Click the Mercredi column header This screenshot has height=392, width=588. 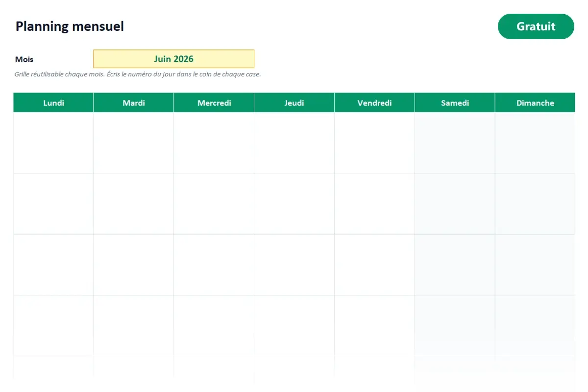coord(214,103)
